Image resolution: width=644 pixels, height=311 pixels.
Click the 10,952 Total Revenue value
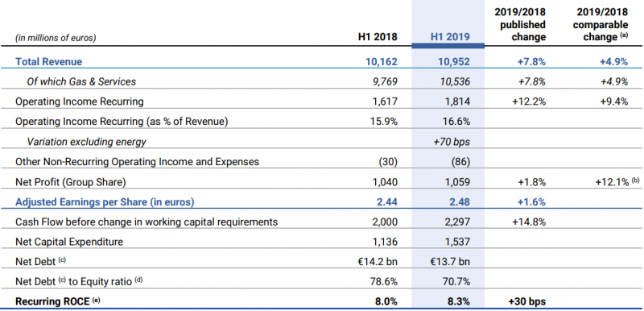(x=453, y=61)
